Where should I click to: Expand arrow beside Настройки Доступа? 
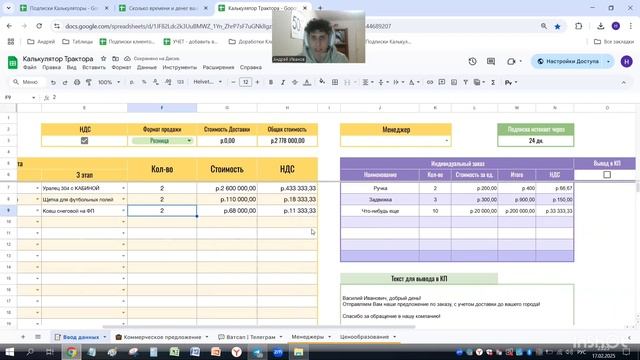point(609,61)
